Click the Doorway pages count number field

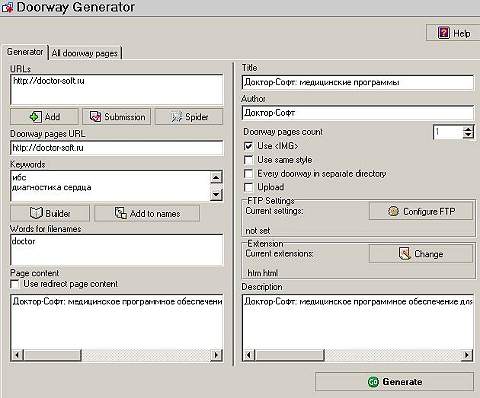[x=448, y=132]
